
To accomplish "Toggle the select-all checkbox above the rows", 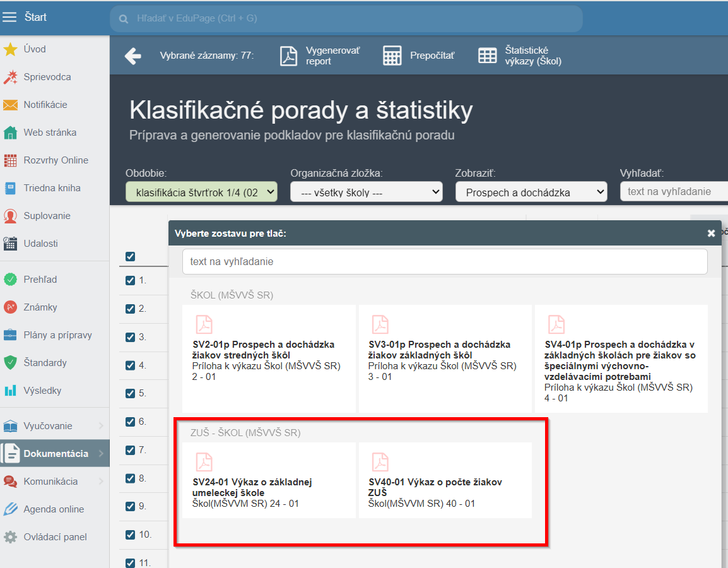I will click(x=131, y=256).
